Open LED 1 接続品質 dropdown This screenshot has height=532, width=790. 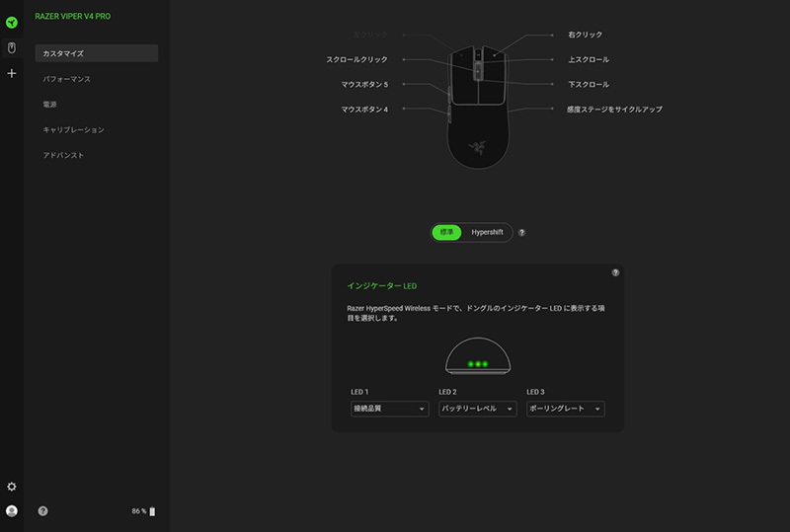point(389,409)
